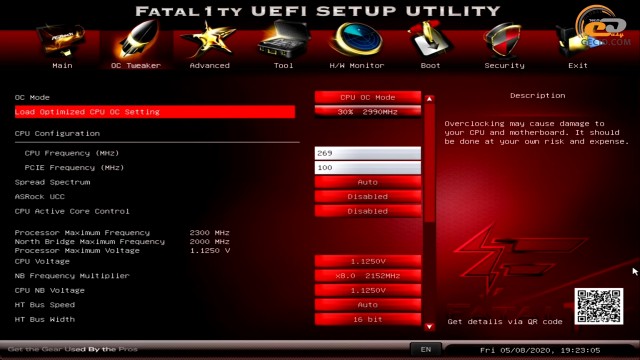The height and width of the screenshot is (360, 640).
Task: Scan the QR code image
Action: (x=599, y=306)
